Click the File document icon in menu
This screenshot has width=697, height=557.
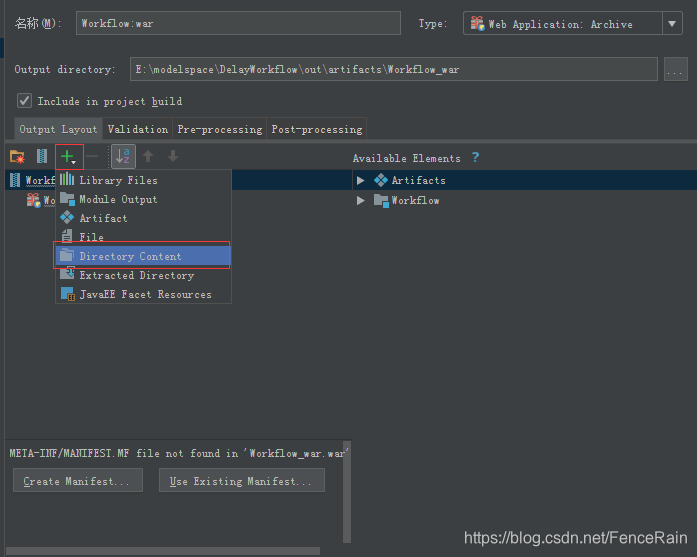pyautogui.click(x=67, y=236)
